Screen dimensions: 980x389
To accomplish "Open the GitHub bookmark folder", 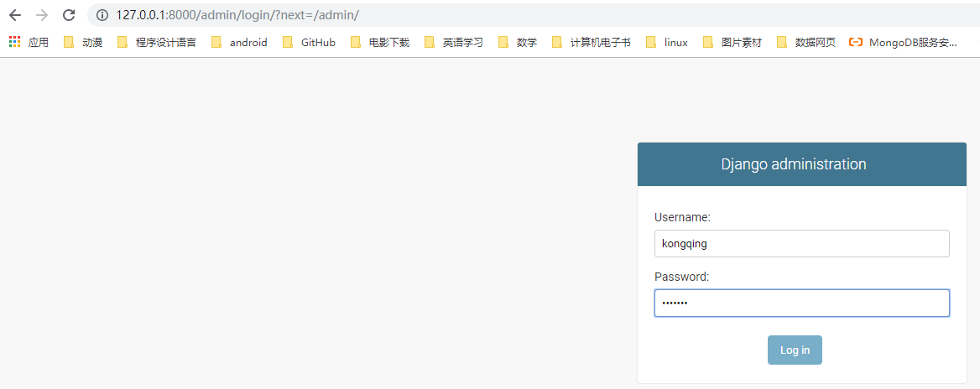I will pos(310,43).
